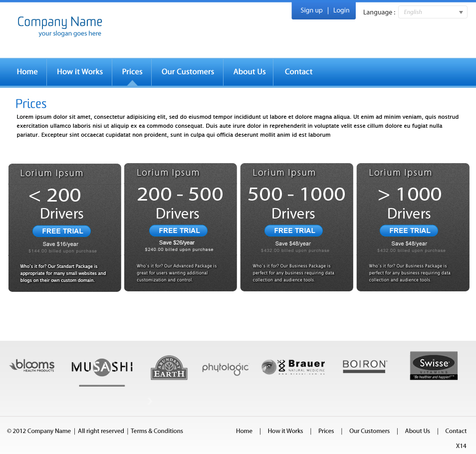Click the "500 - 1000" plan heading
476x454 pixels.
296,194
